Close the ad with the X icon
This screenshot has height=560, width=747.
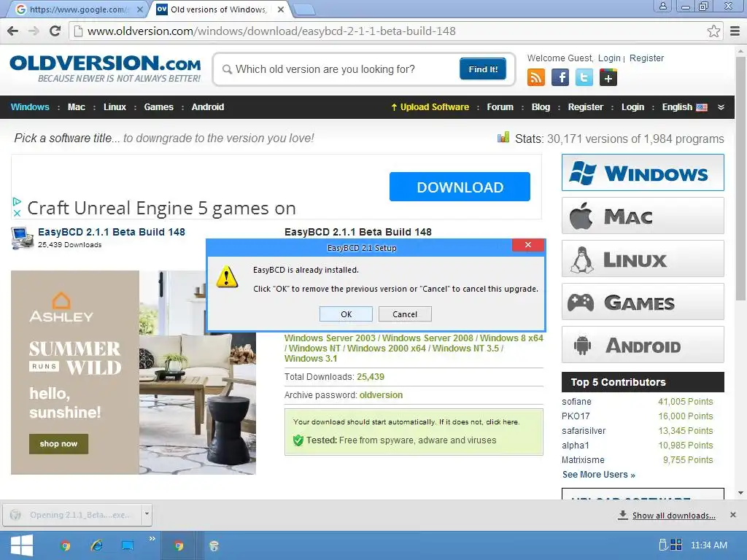click(x=17, y=213)
